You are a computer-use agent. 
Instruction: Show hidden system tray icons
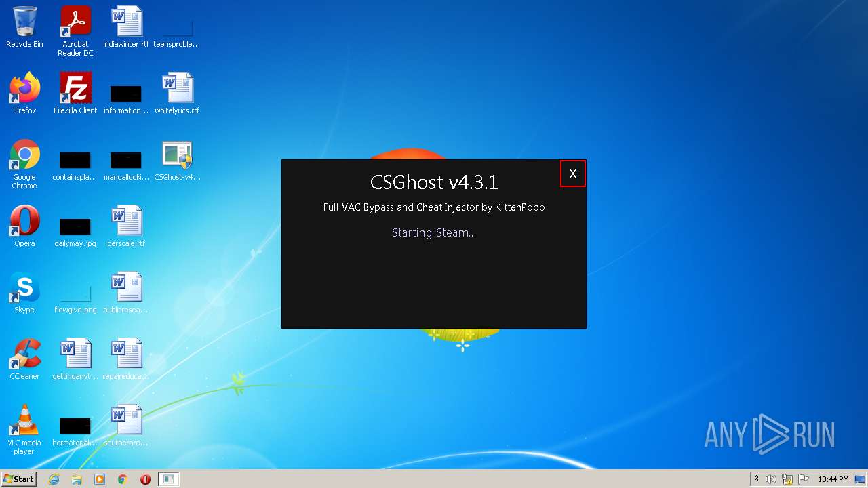756,479
